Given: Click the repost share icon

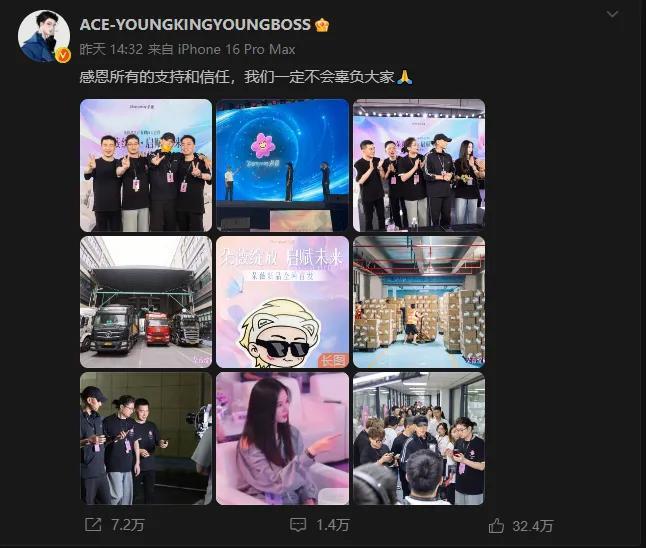Looking at the screenshot, I should click(93, 525).
